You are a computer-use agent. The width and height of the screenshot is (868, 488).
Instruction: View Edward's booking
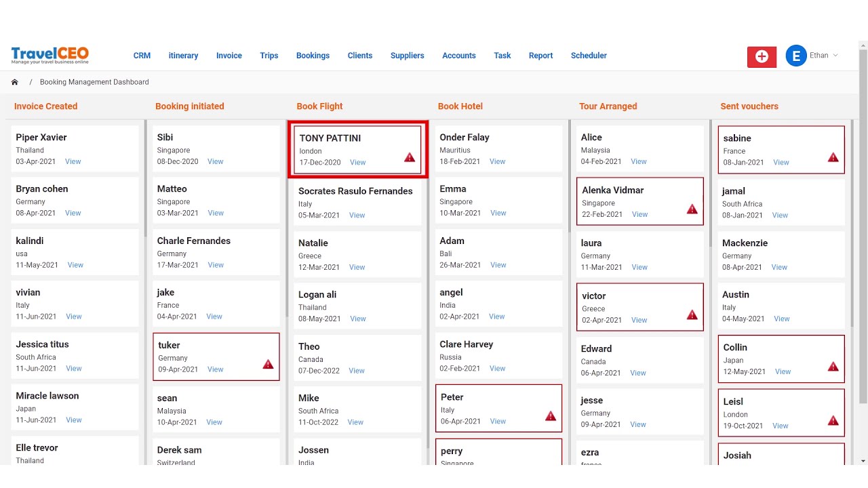[638, 373]
